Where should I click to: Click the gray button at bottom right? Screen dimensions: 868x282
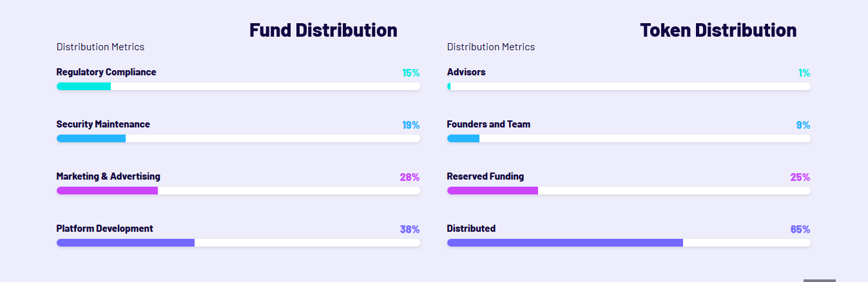pyautogui.click(x=819, y=280)
